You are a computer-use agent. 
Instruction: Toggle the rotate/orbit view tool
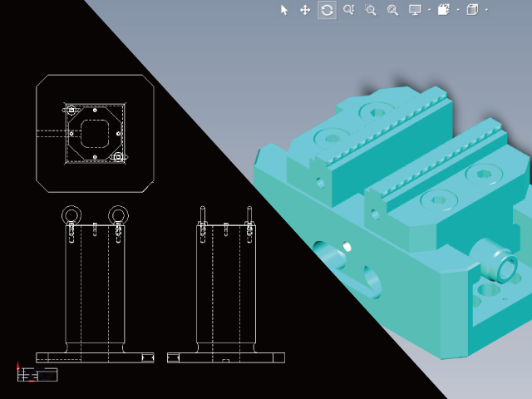point(327,10)
